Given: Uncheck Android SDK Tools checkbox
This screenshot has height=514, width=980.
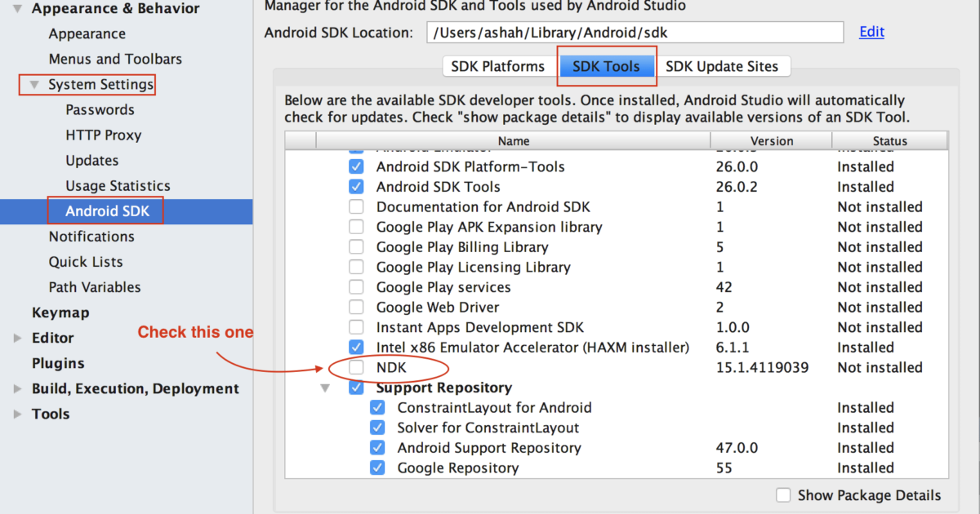Looking at the screenshot, I should pos(356,187).
